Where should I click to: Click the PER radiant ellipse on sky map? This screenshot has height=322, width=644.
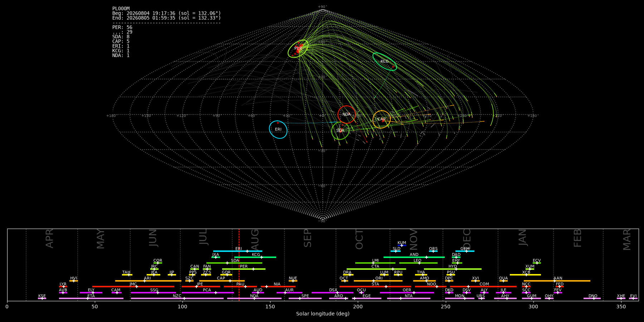coord(298,49)
